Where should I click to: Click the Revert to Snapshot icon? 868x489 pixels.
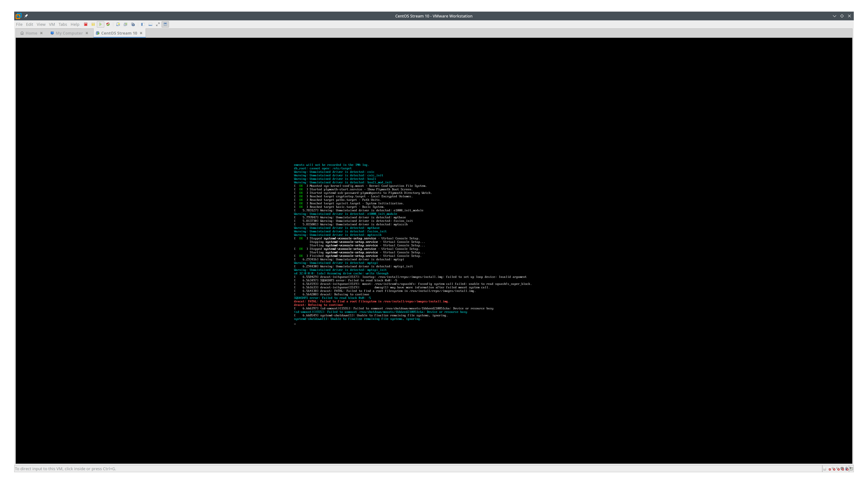125,24
